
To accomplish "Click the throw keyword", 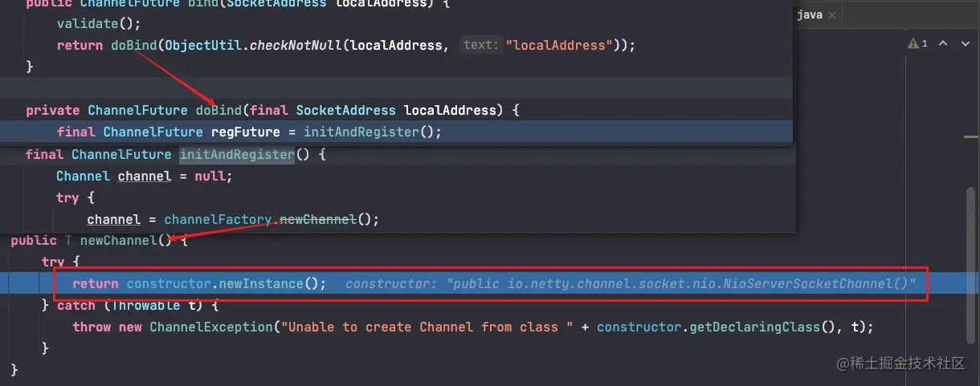I will tap(92, 327).
